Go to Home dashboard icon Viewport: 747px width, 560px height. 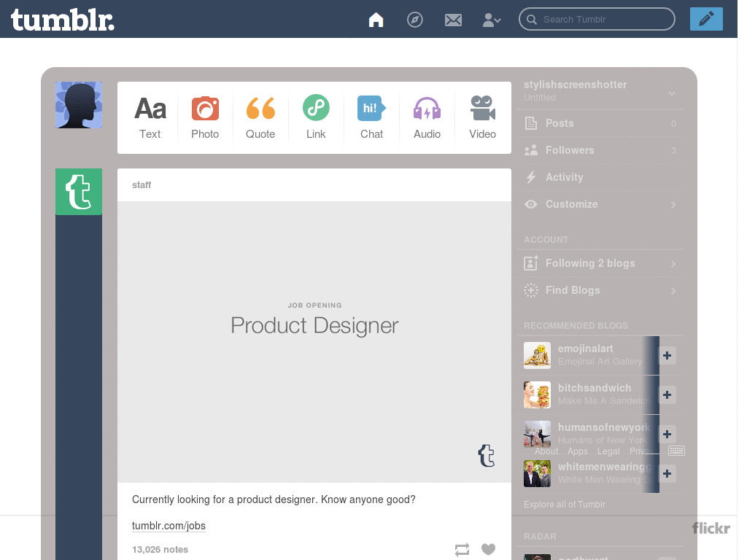(376, 20)
